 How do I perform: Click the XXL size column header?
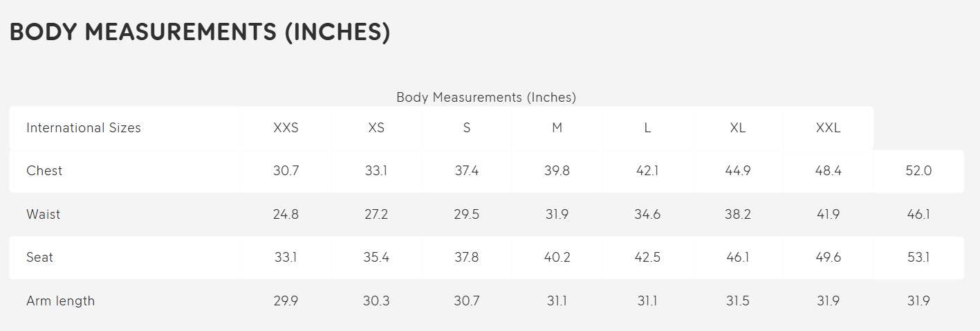(829, 128)
